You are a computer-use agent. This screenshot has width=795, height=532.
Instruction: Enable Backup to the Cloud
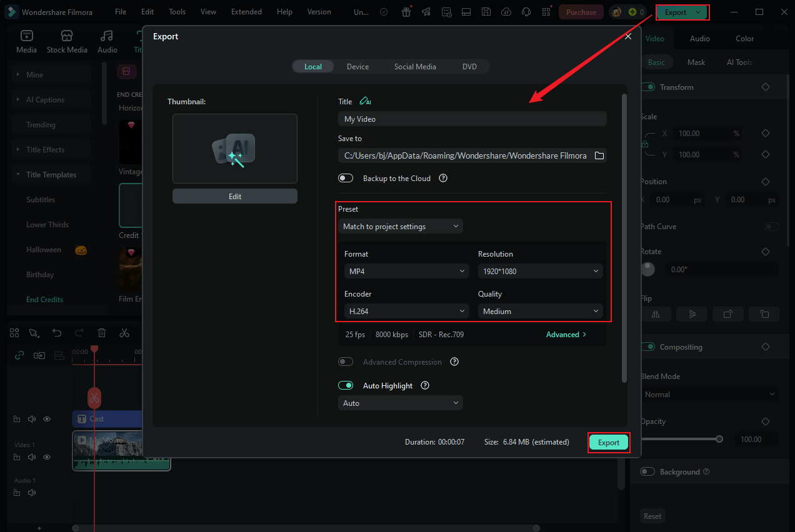[346, 178]
